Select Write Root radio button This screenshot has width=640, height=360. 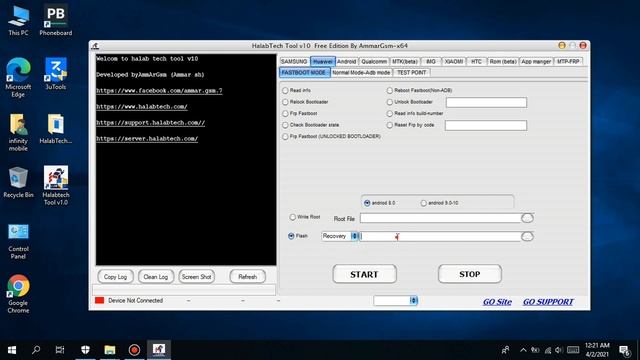(x=292, y=217)
